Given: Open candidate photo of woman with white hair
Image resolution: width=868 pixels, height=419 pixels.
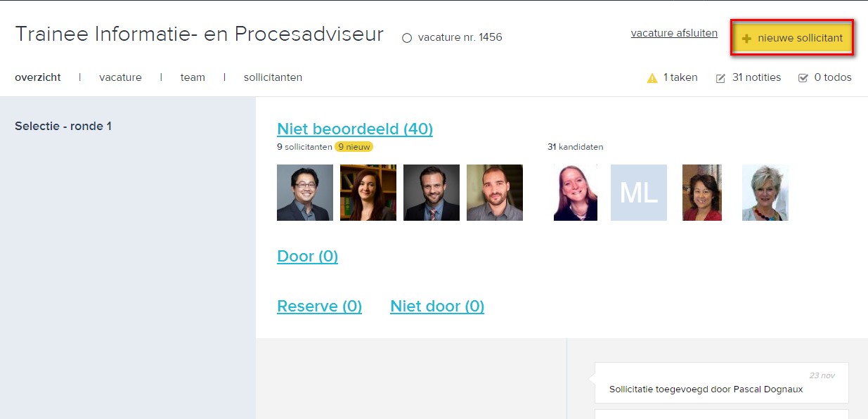Looking at the screenshot, I should [x=765, y=193].
